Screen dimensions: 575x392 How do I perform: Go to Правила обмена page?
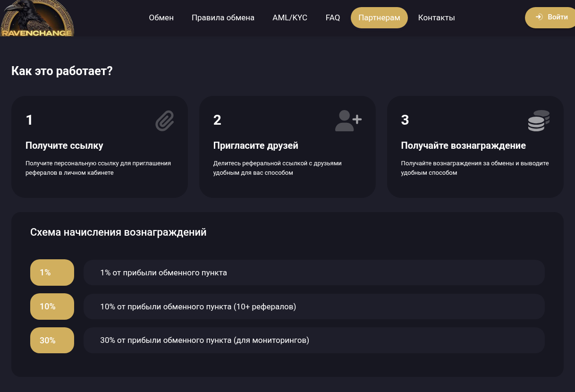[223, 17]
